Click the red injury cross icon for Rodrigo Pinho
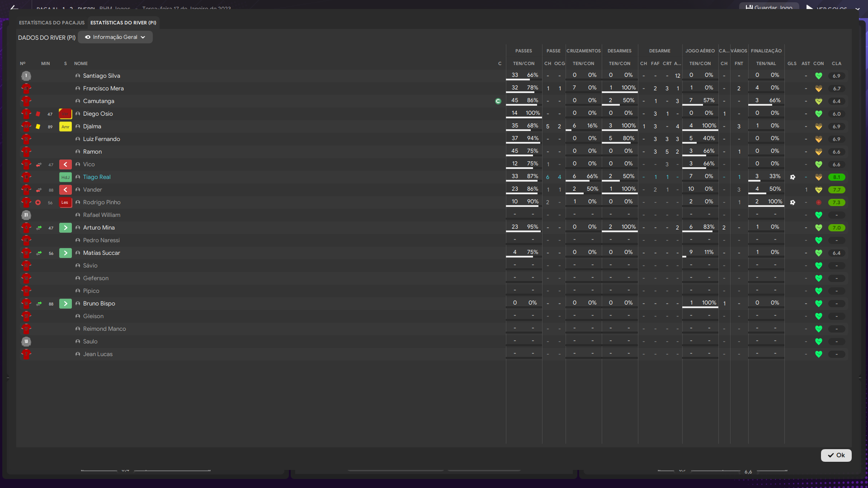 (x=38, y=202)
